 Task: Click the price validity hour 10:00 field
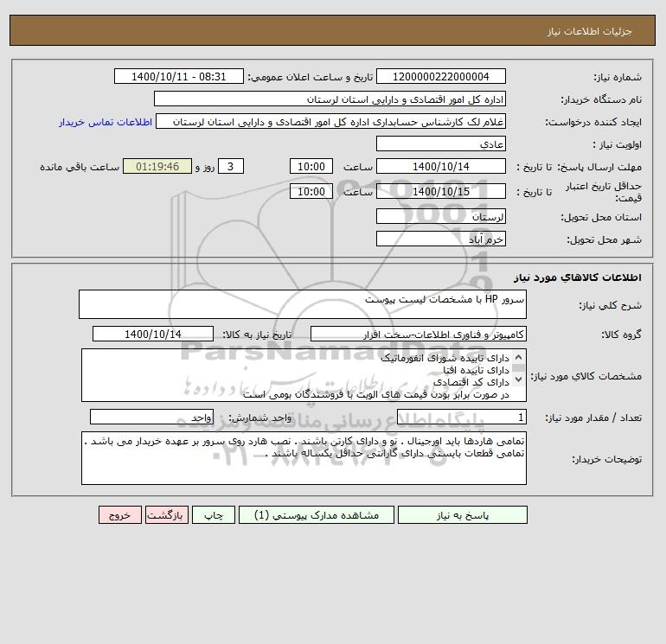pyautogui.click(x=311, y=191)
